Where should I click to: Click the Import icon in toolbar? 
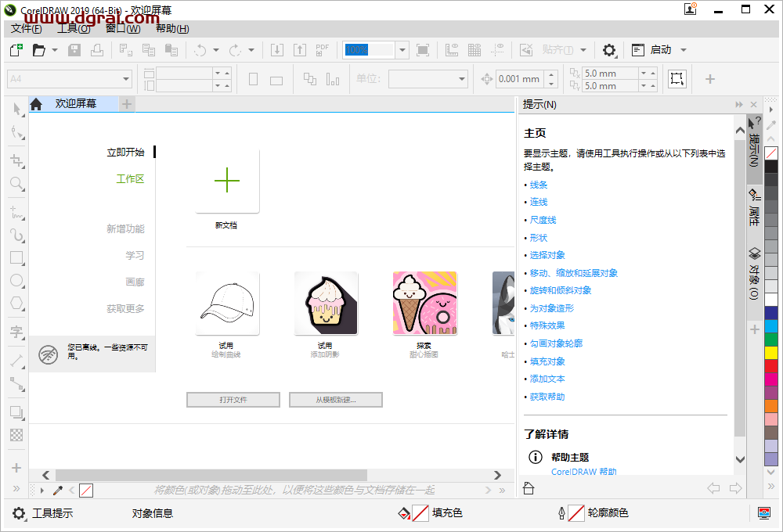(x=277, y=50)
